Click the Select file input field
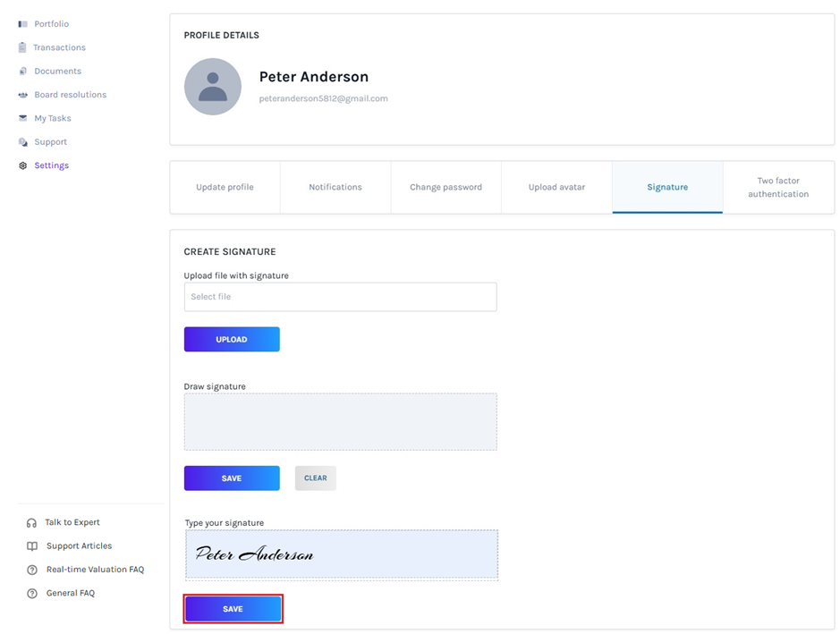The width and height of the screenshot is (840, 634). tap(340, 297)
